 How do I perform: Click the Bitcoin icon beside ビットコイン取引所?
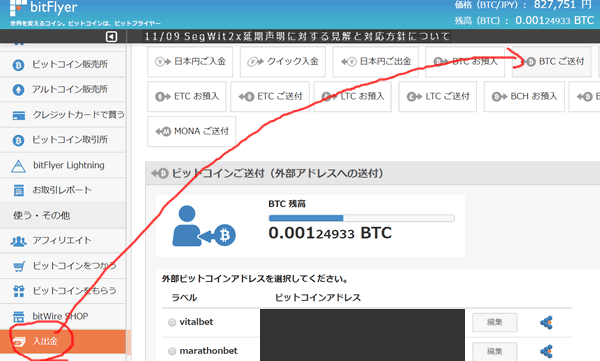coord(18,140)
